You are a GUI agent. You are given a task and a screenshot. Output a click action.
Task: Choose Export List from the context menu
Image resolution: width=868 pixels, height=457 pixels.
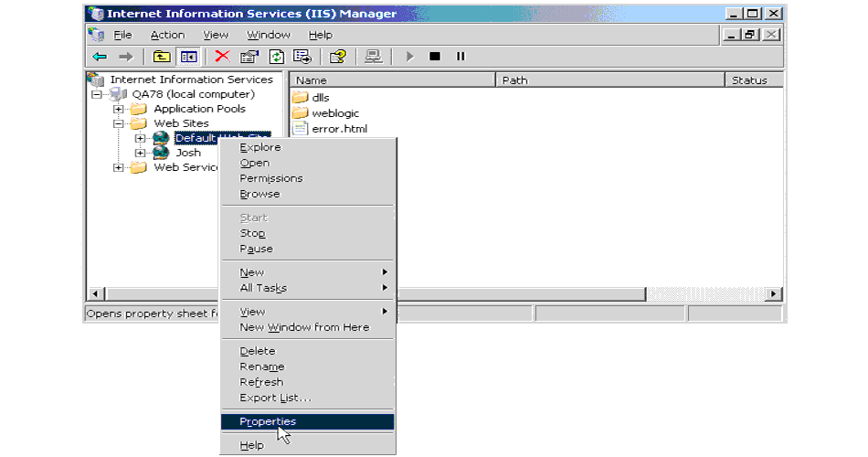click(307, 398)
